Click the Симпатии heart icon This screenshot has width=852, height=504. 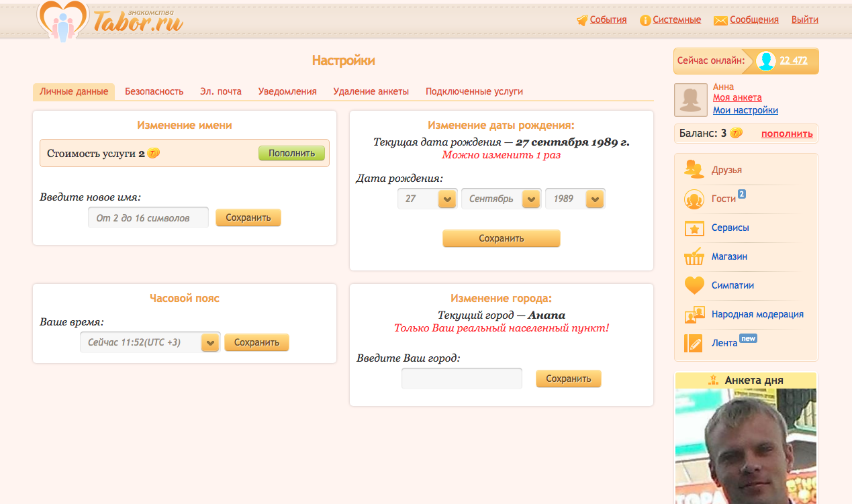click(x=694, y=286)
